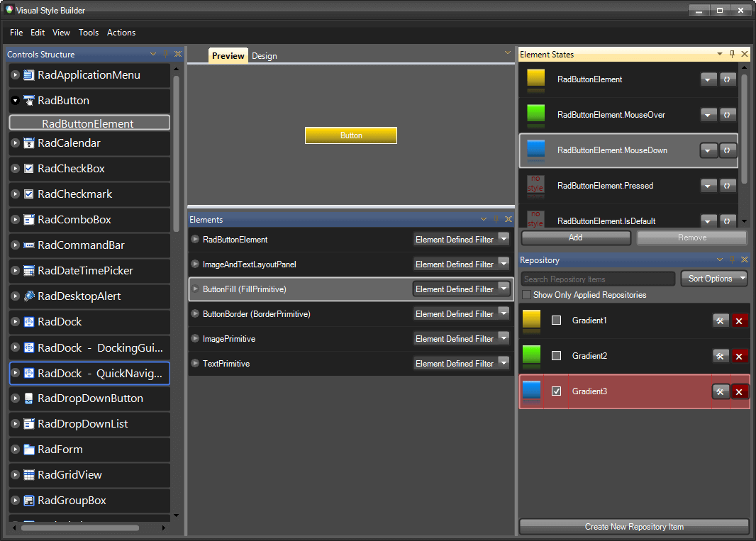Switch to the Design tab
Screen dimensions: 756x541
pyautogui.click(x=264, y=55)
